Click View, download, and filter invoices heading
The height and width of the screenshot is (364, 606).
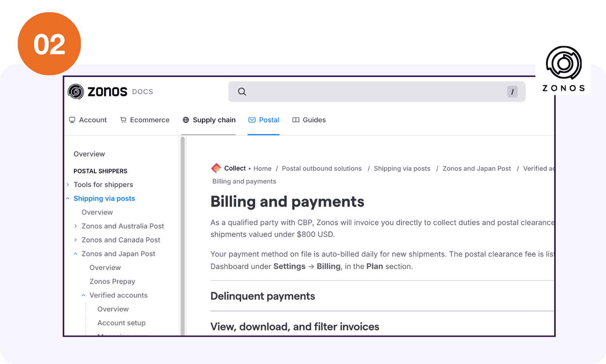[295, 327]
